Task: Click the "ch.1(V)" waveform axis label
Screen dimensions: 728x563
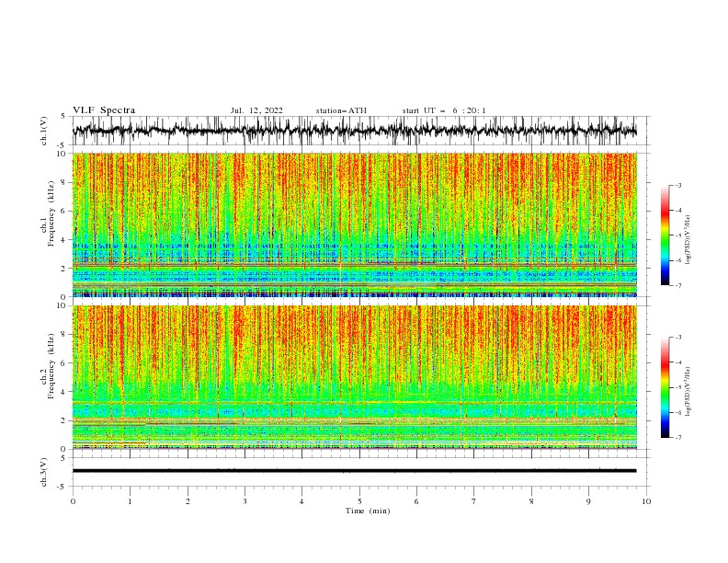Action: click(44, 131)
